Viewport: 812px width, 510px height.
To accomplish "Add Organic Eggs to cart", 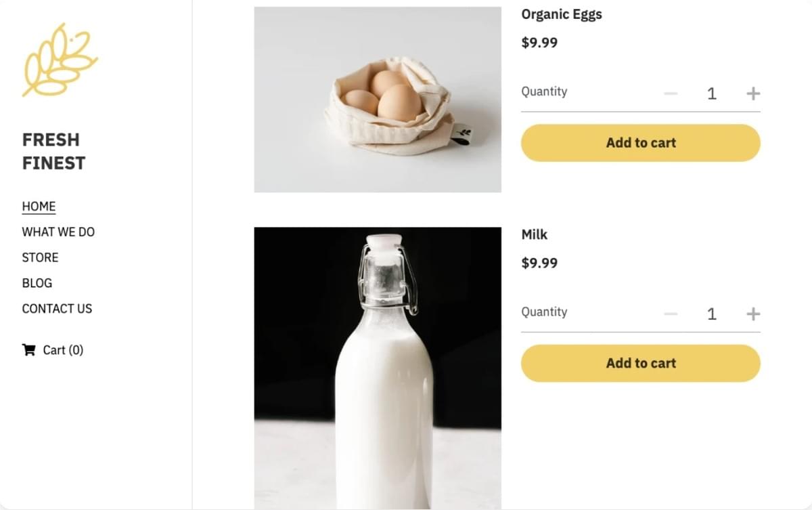I will [641, 143].
